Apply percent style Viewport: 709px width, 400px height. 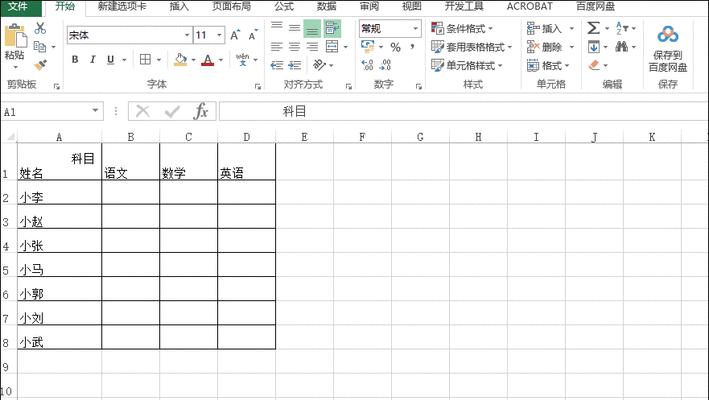pyautogui.click(x=396, y=47)
